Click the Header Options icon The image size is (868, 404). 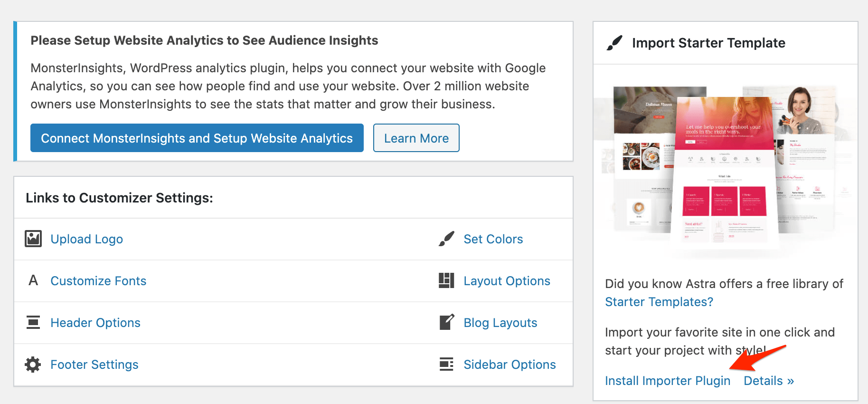pyautogui.click(x=33, y=322)
